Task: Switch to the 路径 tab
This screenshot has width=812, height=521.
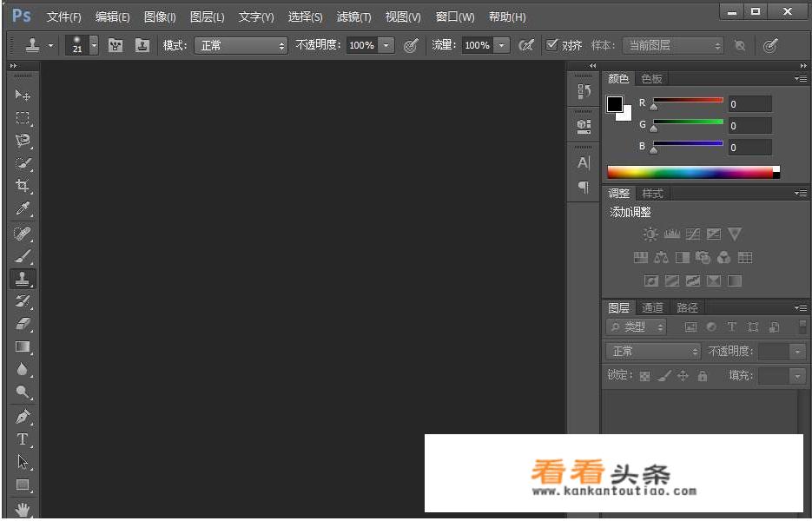Action: 687,308
